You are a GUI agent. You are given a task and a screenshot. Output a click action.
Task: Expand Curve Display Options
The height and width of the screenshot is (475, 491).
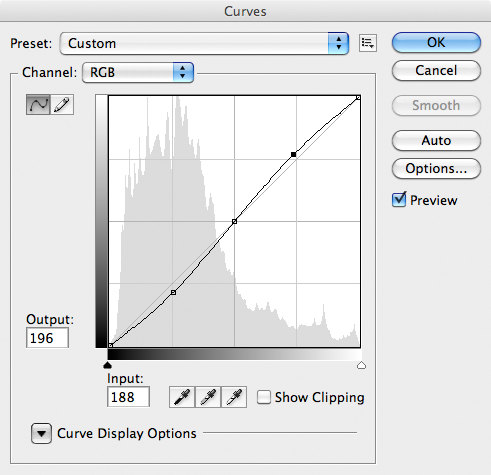41,433
